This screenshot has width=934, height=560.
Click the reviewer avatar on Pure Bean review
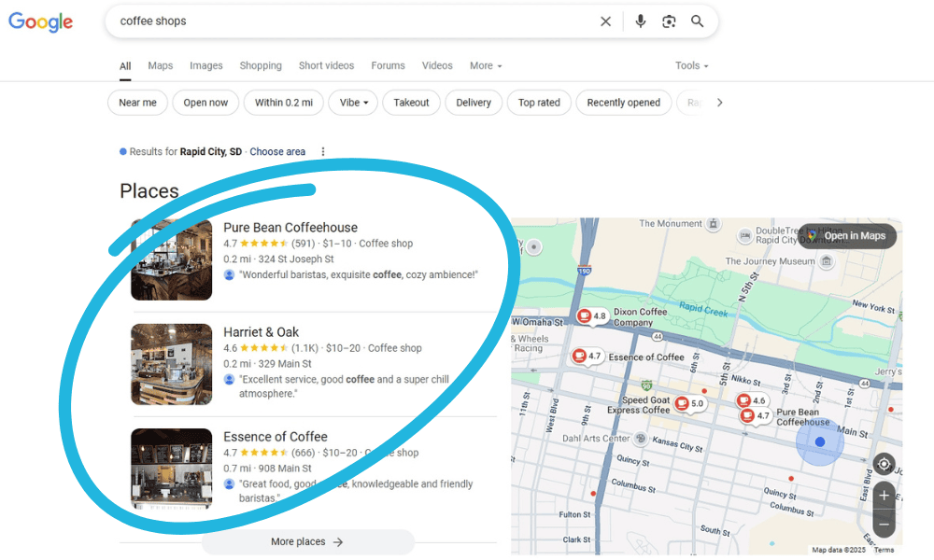230,274
